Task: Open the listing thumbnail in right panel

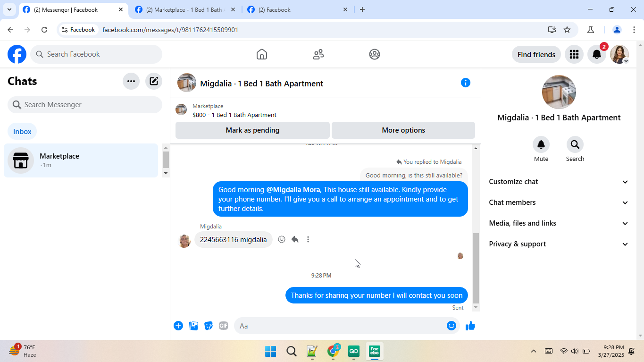Action: 559,92
